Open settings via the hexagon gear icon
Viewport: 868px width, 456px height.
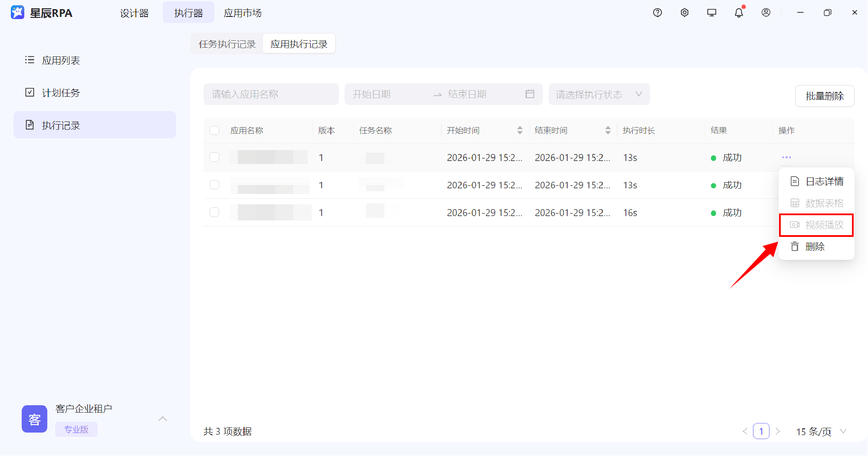pos(684,13)
